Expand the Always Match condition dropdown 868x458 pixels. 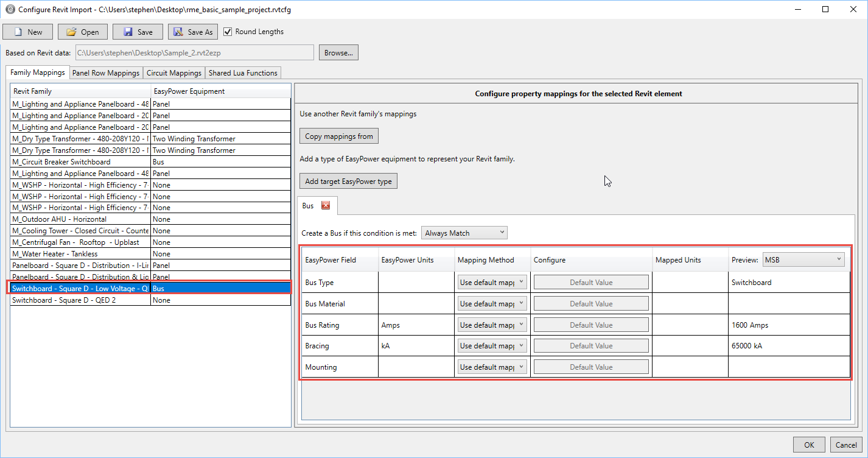(464, 233)
